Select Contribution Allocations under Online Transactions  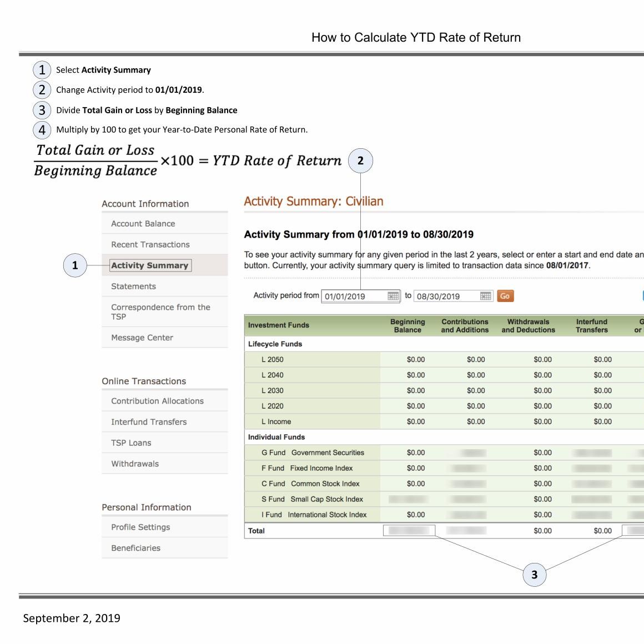(157, 401)
